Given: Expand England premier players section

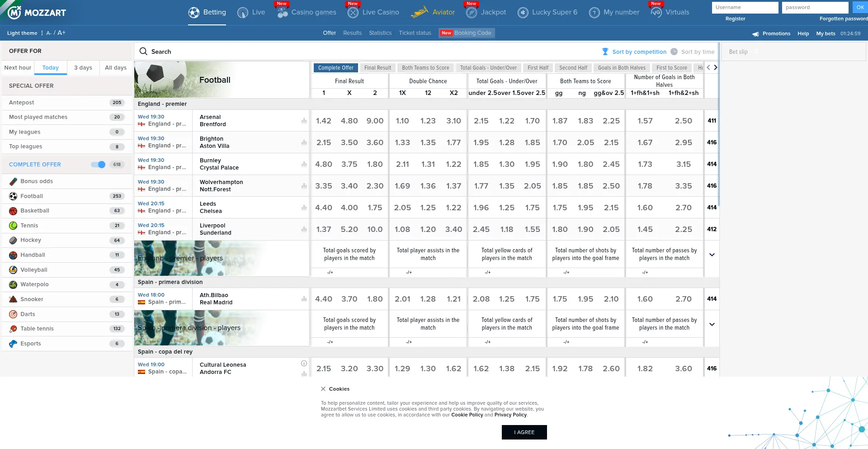Looking at the screenshot, I should coord(712,255).
